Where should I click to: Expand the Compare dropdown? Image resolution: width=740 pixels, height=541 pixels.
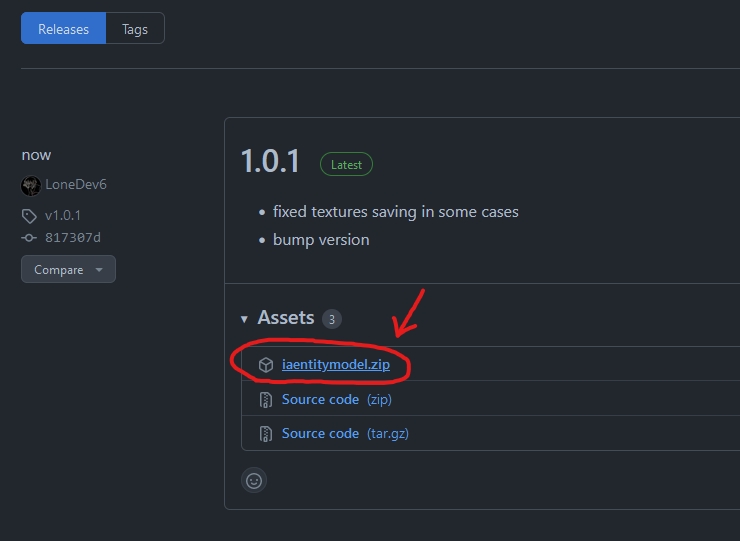68,270
